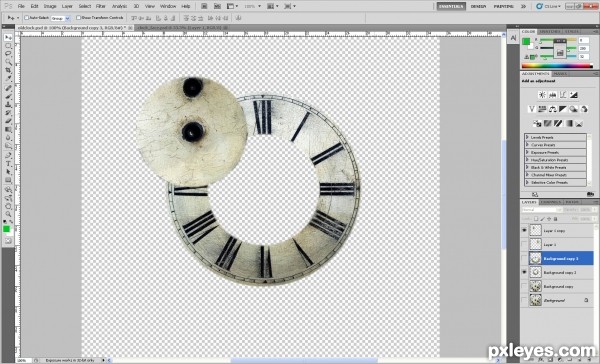Open the Auto-Select Group dropdown
Screen dimensions: 600x364
(x=60, y=18)
